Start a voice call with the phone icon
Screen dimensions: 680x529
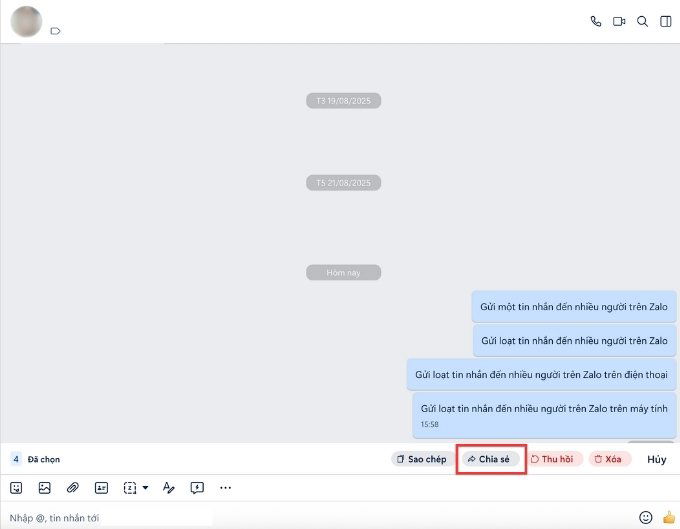click(596, 21)
